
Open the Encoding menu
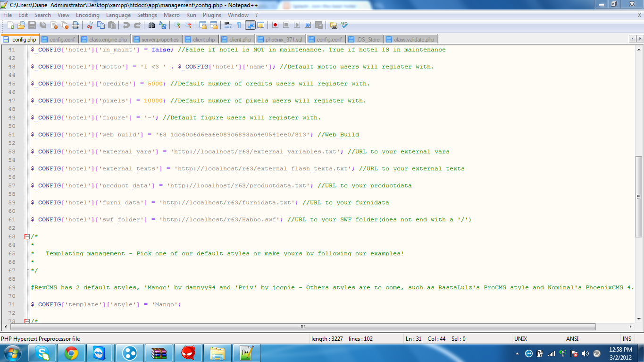click(x=88, y=15)
